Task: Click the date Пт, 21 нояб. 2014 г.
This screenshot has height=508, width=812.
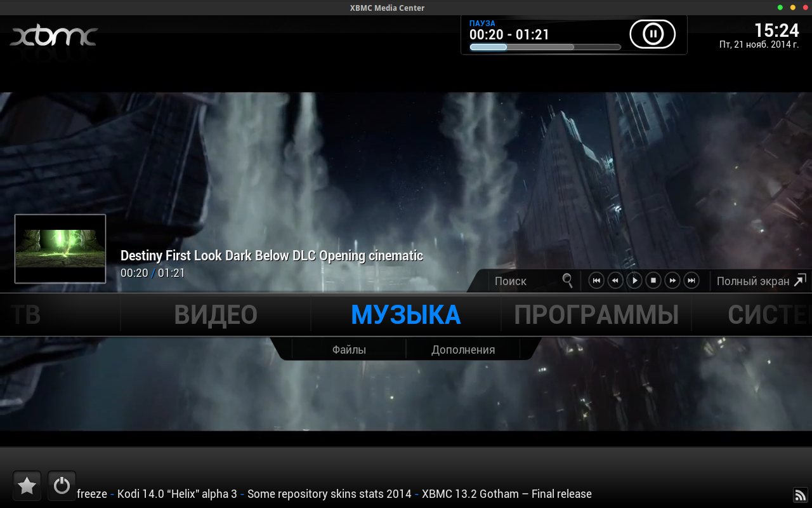Action: 759,45
